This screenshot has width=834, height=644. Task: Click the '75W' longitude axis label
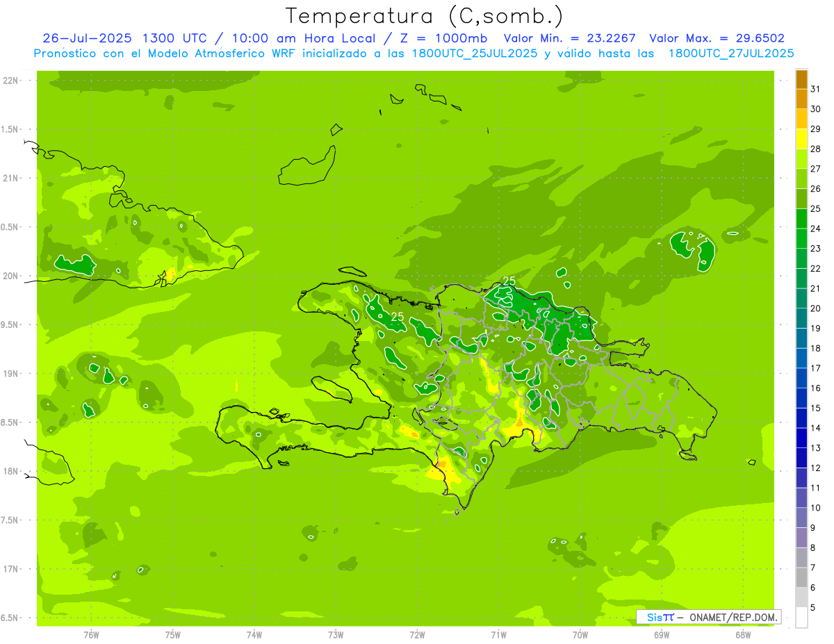pyautogui.click(x=173, y=634)
